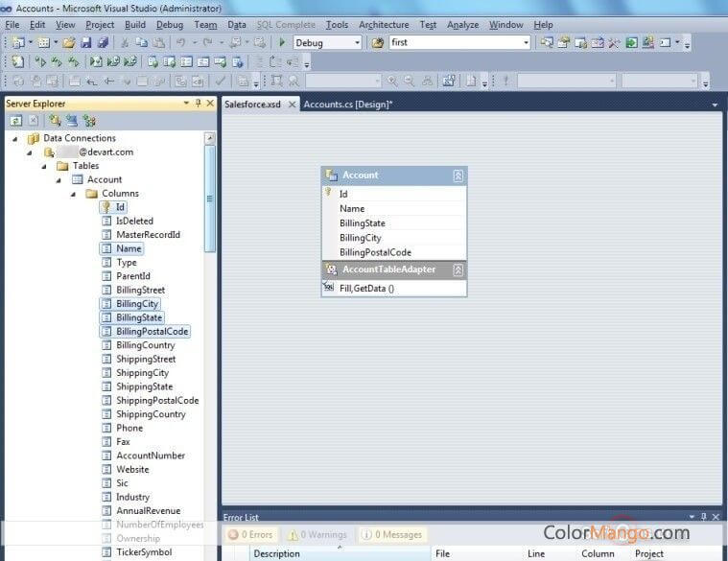Image resolution: width=728 pixels, height=561 pixels.
Task: Click AccountTableAdapter icon in designer
Action: tap(332, 269)
